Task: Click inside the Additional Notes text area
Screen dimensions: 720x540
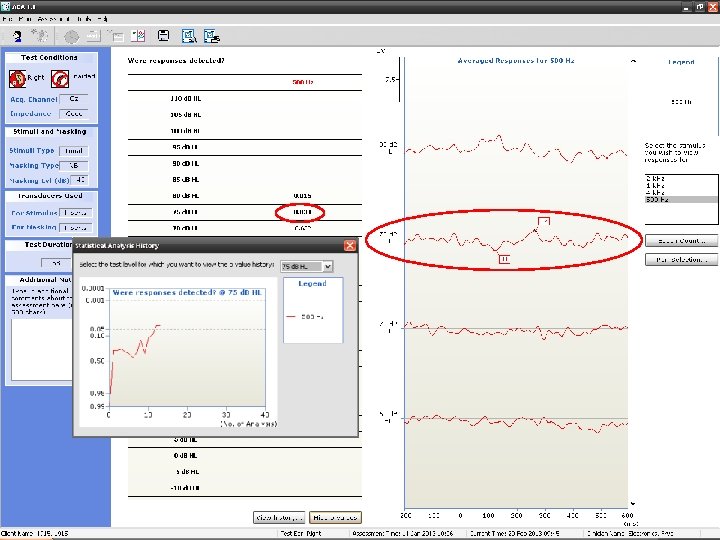Action: (x=41, y=349)
